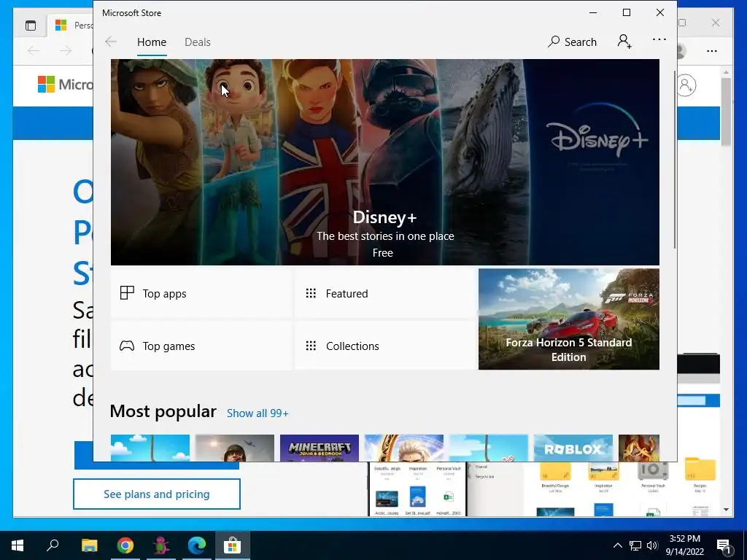Image resolution: width=747 pixels, height=560 pixels.
Task: Open the Windows Start menu
Action: pyautogui.click(x=18, y=545)
